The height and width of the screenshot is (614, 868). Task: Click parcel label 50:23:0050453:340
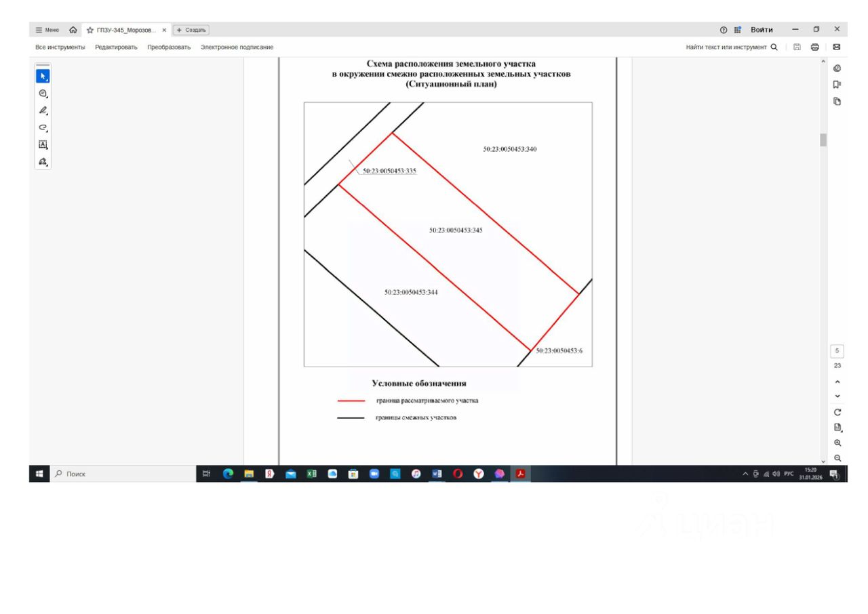point(510,149)
